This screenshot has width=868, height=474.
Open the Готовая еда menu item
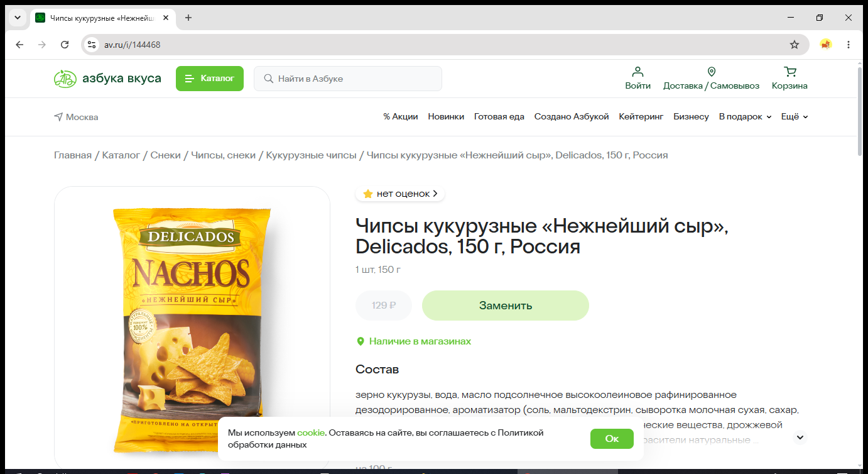click(499, 117)
